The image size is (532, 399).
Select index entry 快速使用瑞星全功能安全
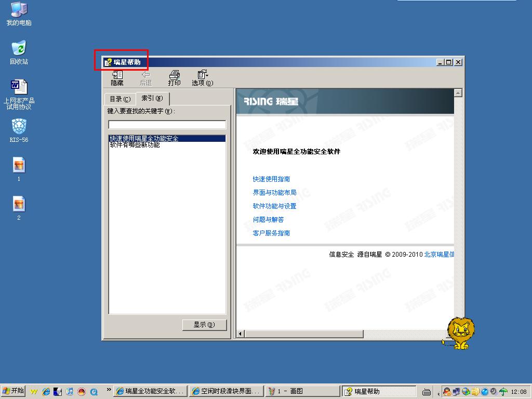(167, 138)
